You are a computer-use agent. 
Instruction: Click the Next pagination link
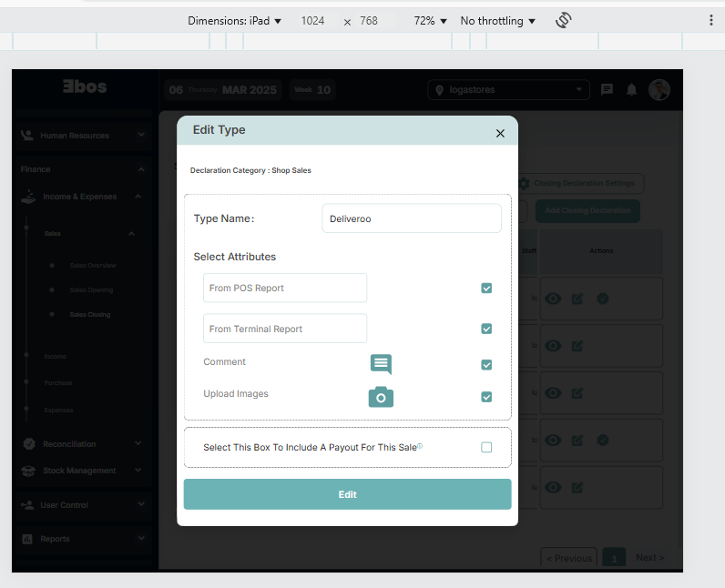(x=649, y=558)
